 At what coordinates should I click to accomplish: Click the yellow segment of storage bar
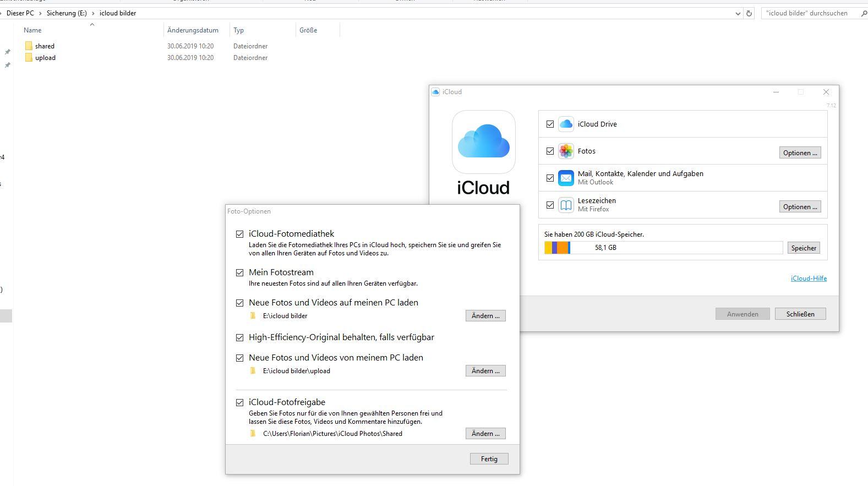tap(548, 248)
